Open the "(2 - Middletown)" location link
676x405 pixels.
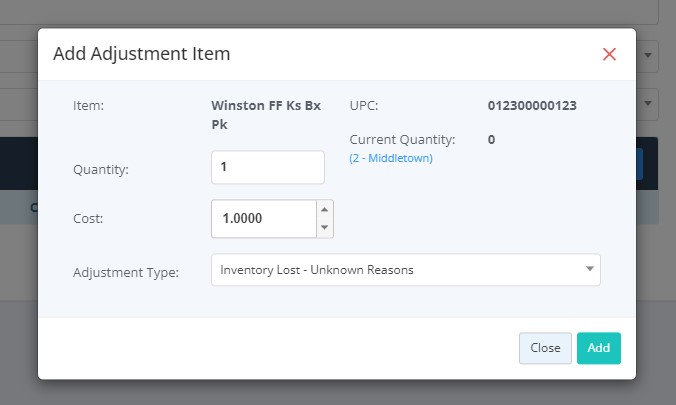[391, 158]
